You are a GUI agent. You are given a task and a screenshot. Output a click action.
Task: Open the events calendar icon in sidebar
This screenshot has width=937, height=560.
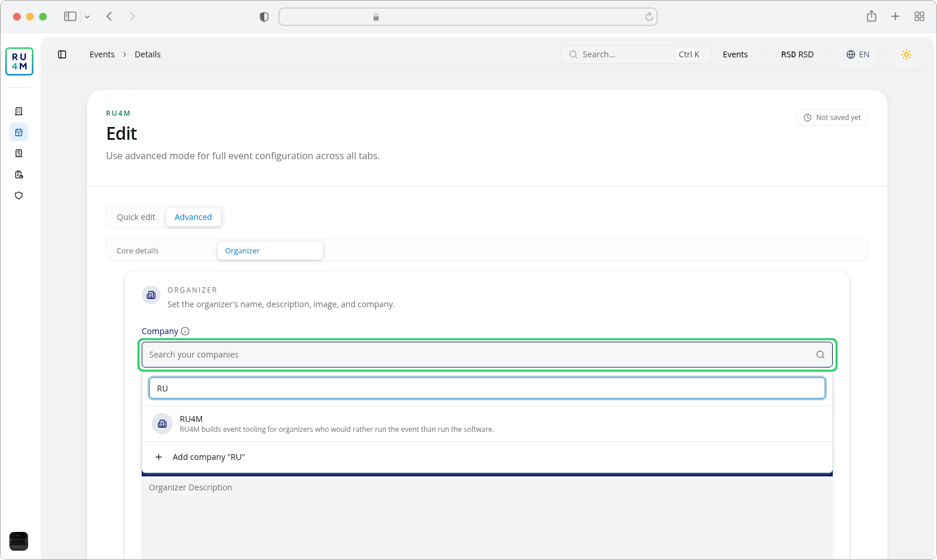19,132
